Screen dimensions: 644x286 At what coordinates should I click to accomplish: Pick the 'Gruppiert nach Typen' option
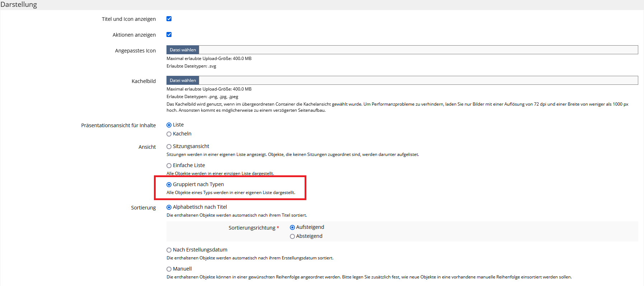coord(169,185)
